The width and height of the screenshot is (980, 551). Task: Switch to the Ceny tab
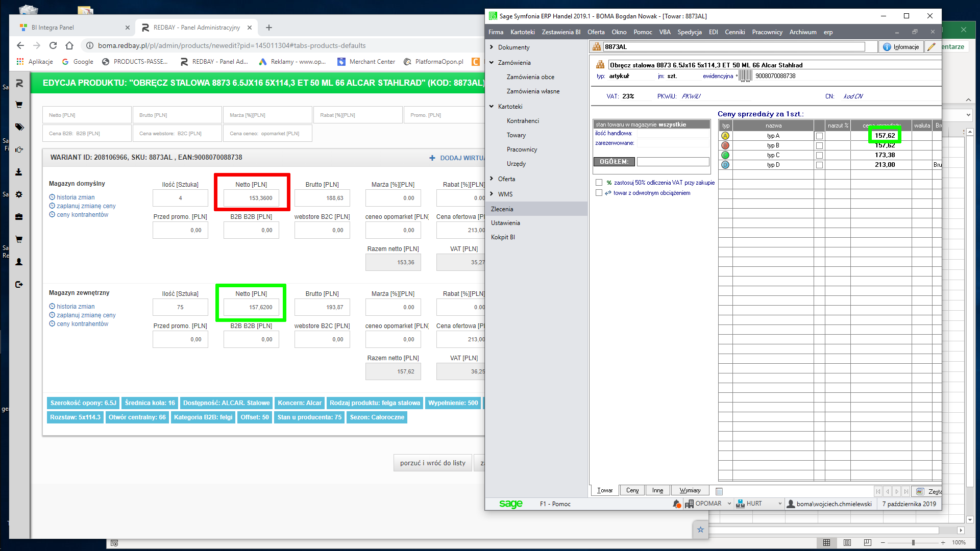[632, 490]
